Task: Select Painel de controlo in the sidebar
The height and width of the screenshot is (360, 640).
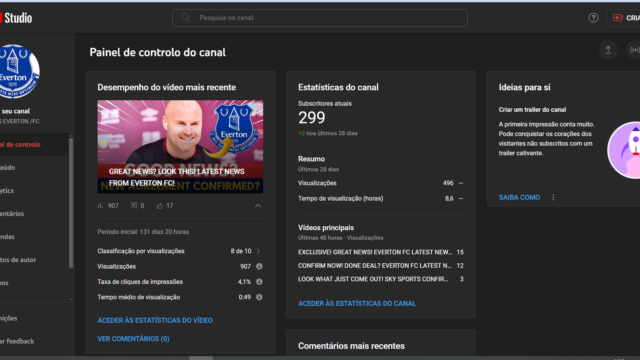Action: (x=34, y=144)
